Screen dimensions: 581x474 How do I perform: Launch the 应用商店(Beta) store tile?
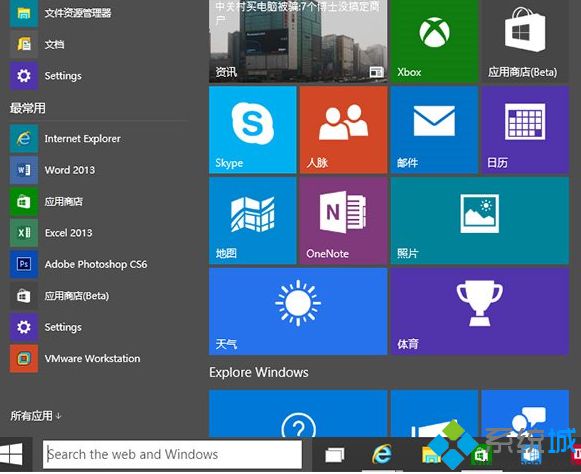(x=525, y=41)
